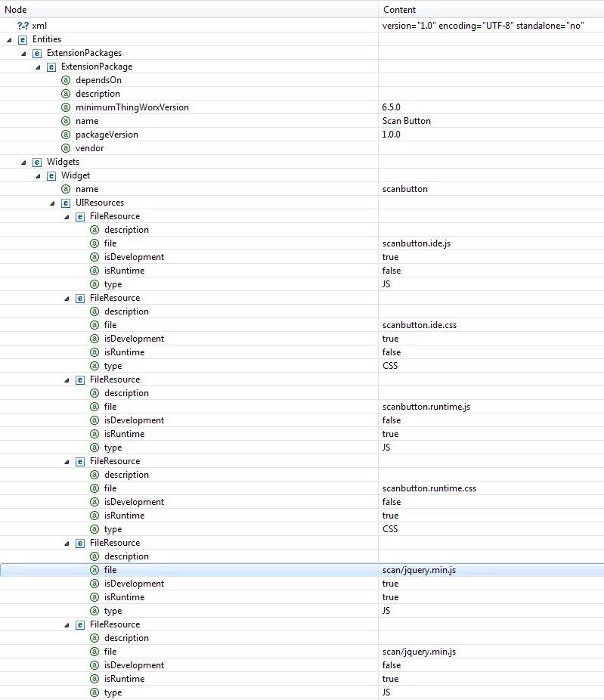604x700 pixels.
Task: Select FileResource label above highlighted file row
Action: tap(115, 543)
